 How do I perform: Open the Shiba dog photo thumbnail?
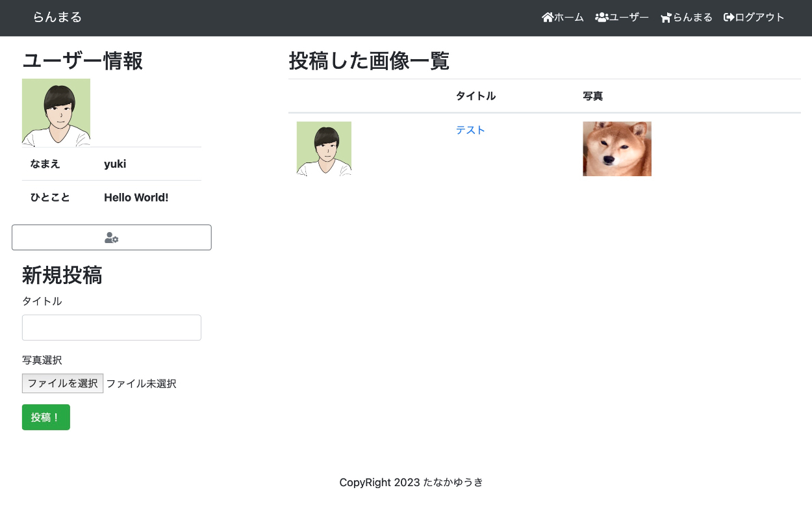pyautogui.click(x=617, y=149)
